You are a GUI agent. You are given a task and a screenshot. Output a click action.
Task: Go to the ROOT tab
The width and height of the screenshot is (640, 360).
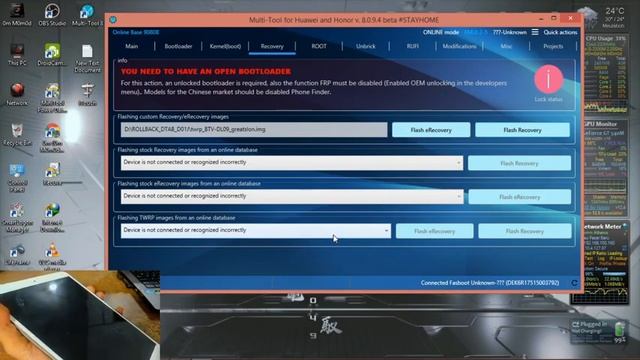click(319, 47)
